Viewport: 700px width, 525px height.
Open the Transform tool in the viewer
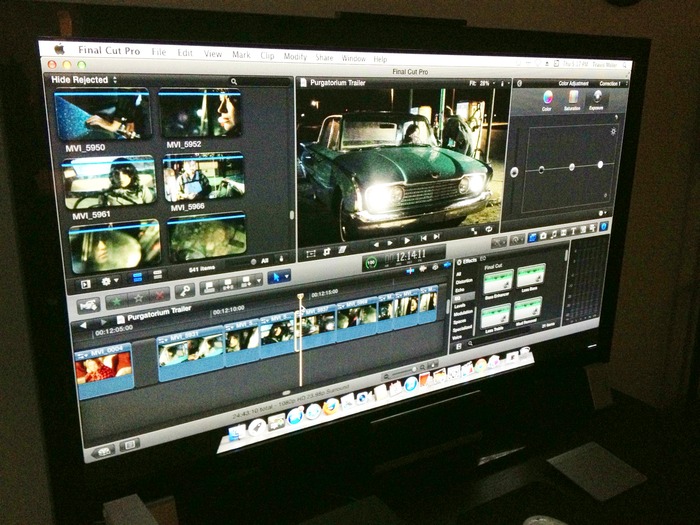pos(311,253)
